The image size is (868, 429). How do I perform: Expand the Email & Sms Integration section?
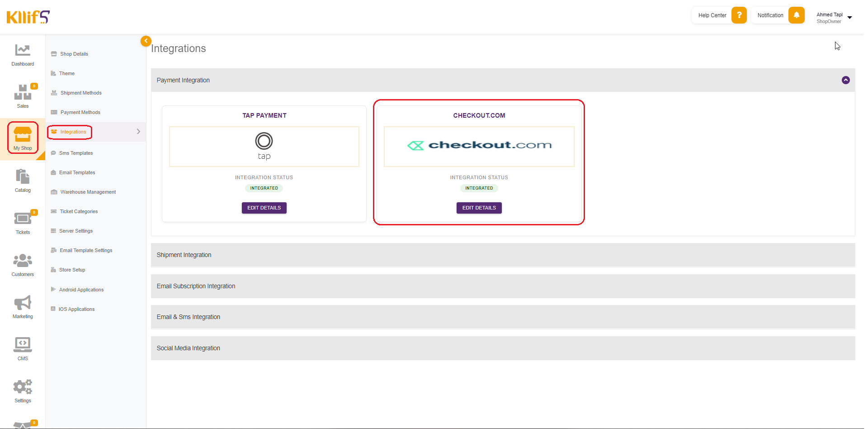click(503, 317)
